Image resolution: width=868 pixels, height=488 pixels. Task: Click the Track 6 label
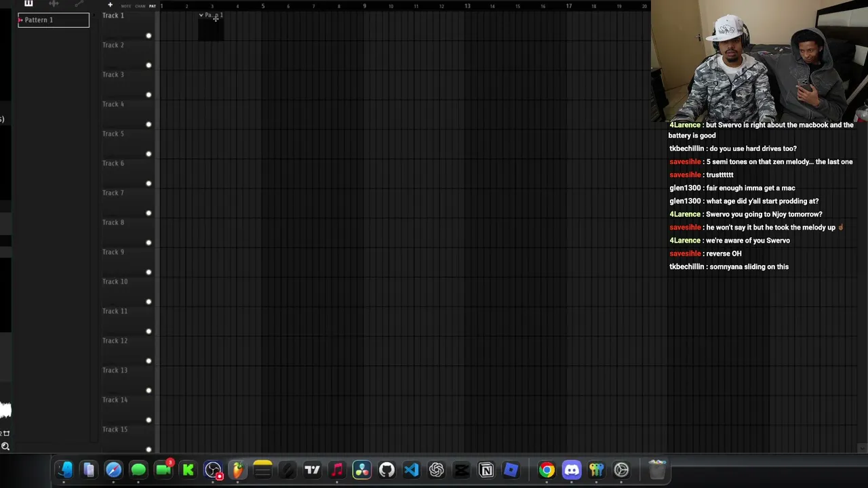[113, 163]
